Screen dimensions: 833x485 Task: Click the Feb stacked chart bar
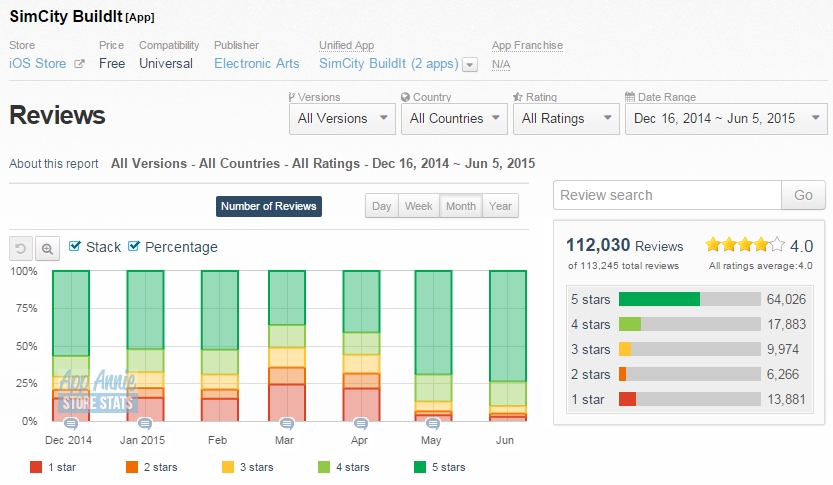[219, 346]
